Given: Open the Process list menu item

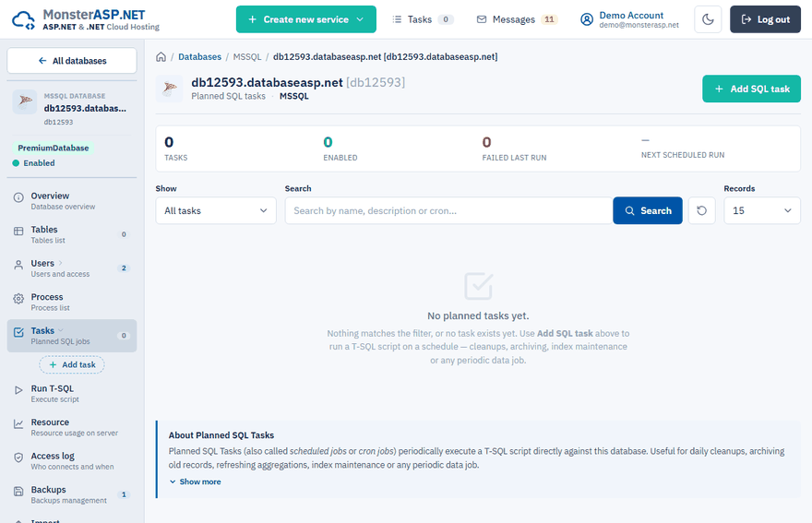Looking at the screenshot, I should 72,302.
